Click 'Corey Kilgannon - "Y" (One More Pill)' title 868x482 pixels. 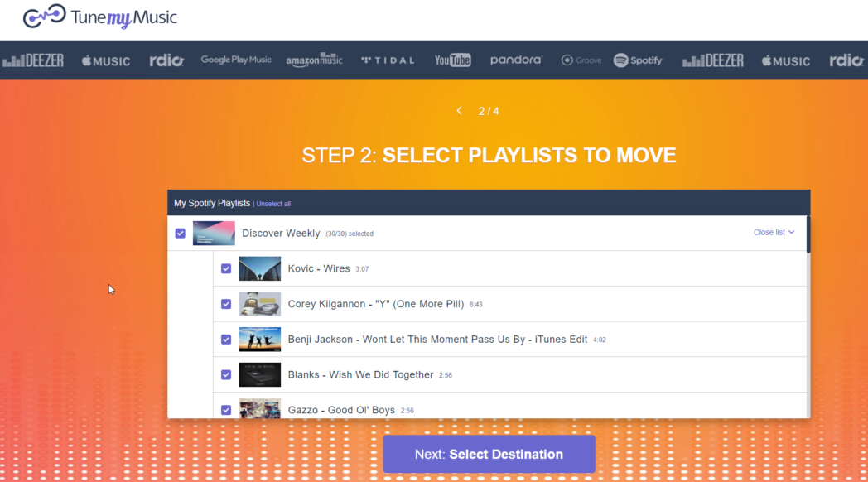point(376,304)
